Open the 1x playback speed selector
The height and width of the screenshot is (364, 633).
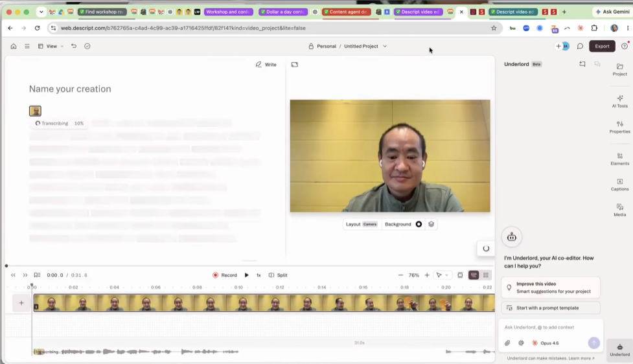pos(259,275)
